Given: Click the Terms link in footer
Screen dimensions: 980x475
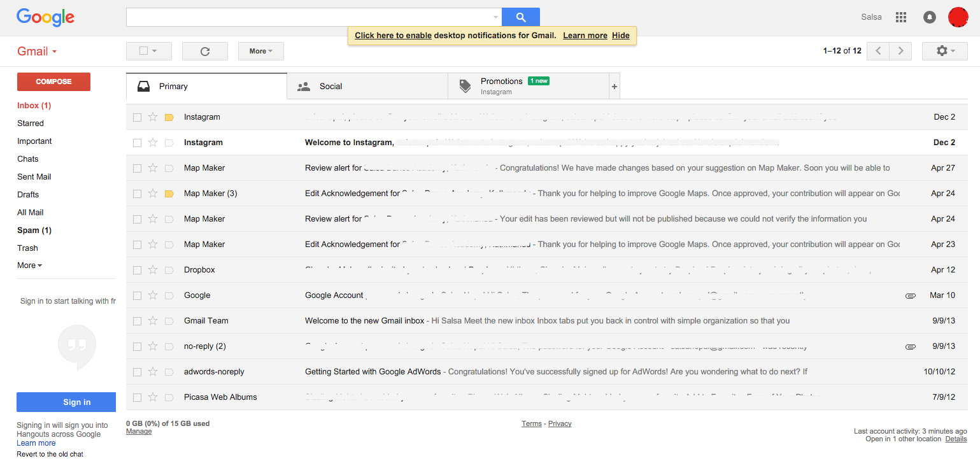Looking at the screenshot, I should pyautogui.click(x=532, y=424).
